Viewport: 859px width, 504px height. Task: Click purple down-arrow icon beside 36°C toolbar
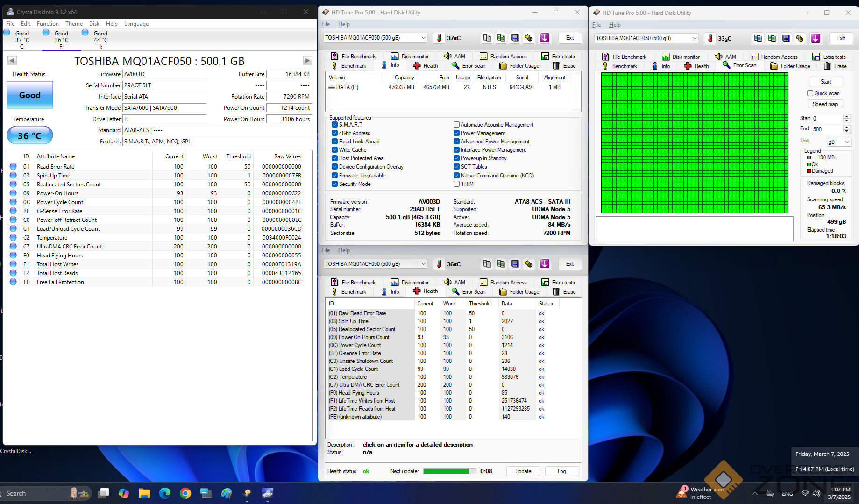(x=545, y=264)
